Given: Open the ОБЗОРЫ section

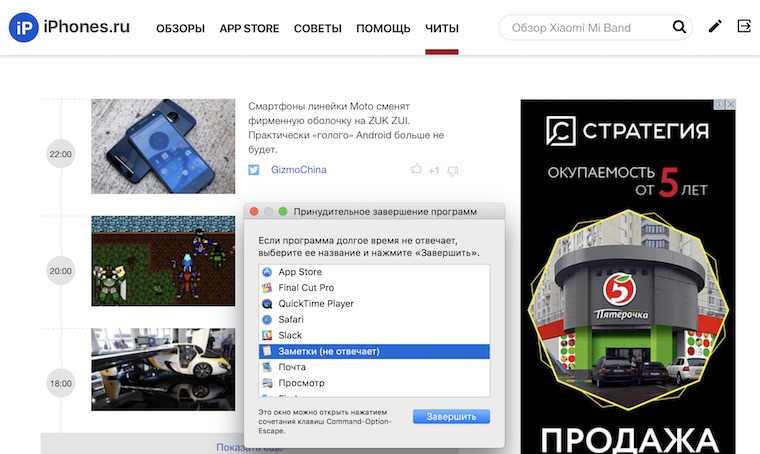Looking at the screenshot, I should coord(180,29).
